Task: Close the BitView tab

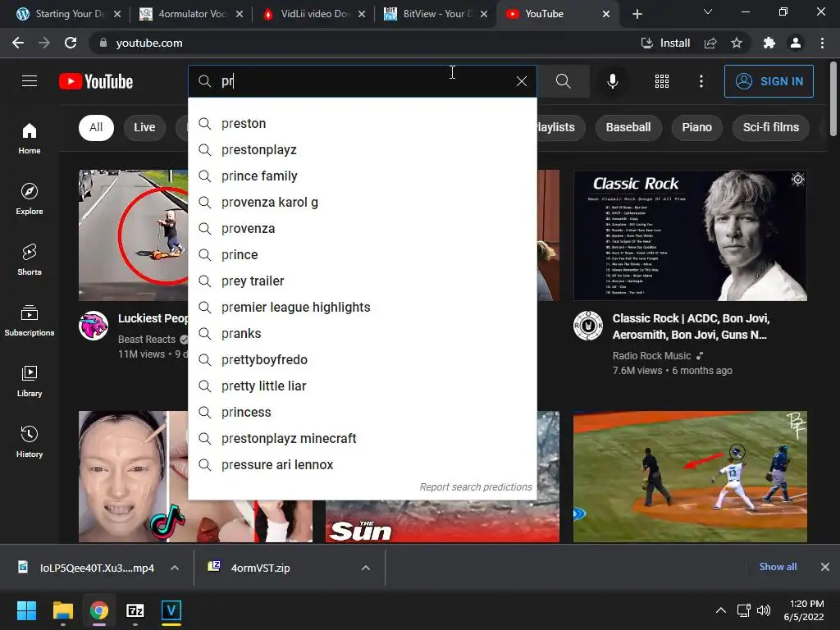Action: 484,14
